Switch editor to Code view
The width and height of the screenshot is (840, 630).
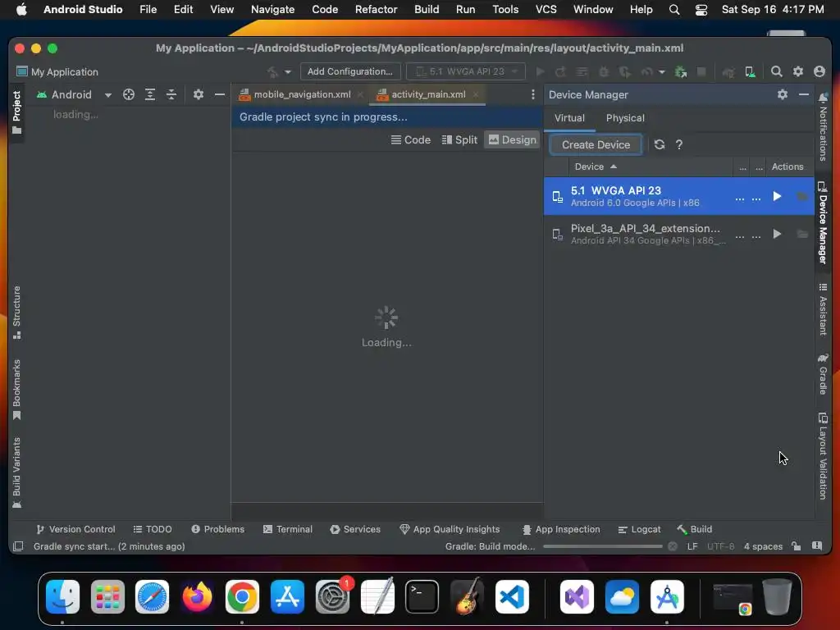pos(411,139)
